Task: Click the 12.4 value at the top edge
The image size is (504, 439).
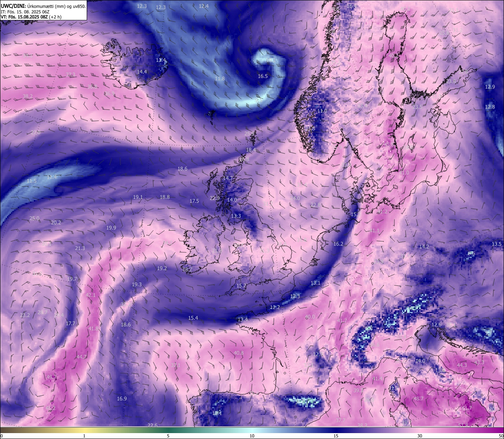Action: coord(204,6)
